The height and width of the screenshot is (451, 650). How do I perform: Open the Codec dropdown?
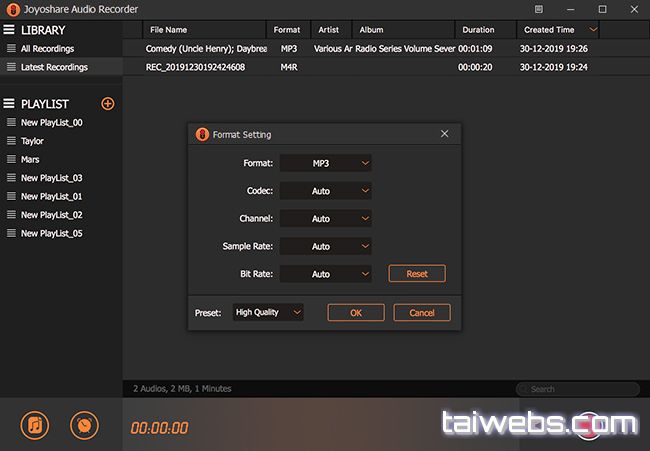(326, 191)
